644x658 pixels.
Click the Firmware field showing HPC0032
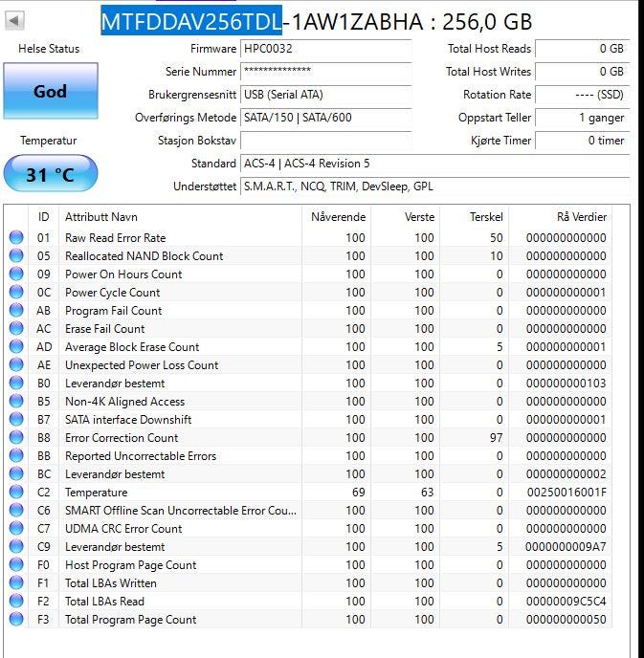pos(325,49)
